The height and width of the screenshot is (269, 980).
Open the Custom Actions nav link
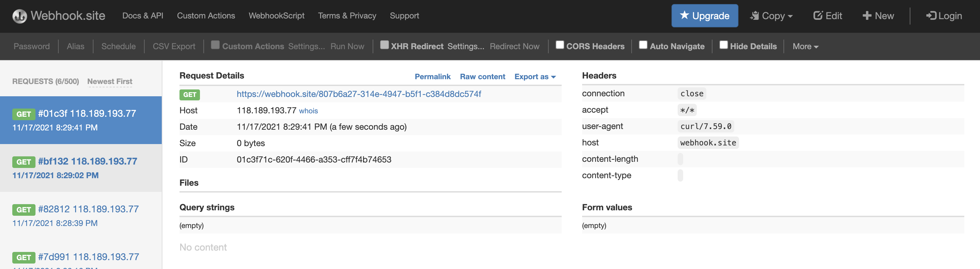tap(206, 16)
